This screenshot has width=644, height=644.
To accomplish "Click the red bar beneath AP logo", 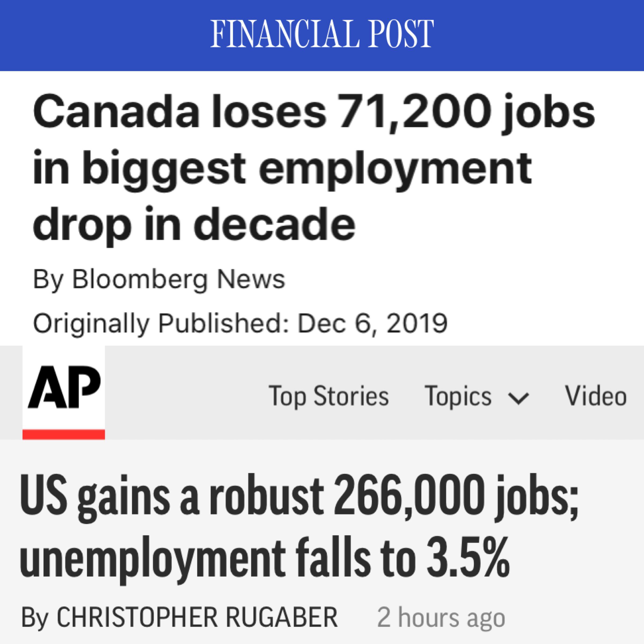I will pos(64,435).
